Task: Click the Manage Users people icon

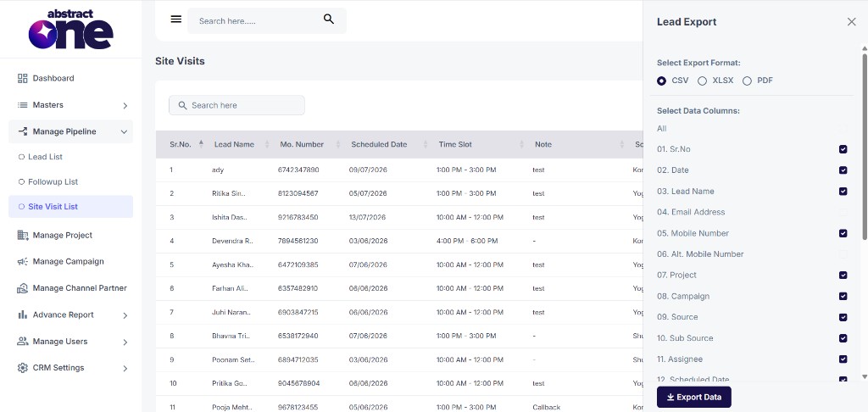Action: coord(23,341)
